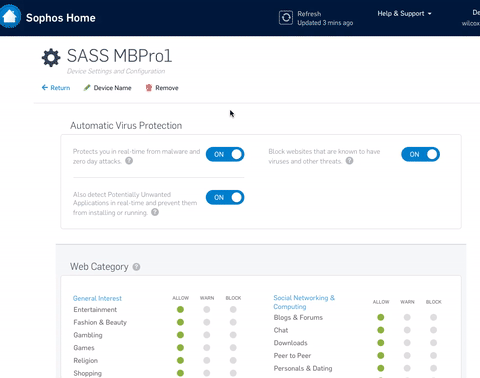This screenshot has height=378, width=480.
Task: Toggle Potentially Unwanted Applications detection switch
Action: (225, 197)
